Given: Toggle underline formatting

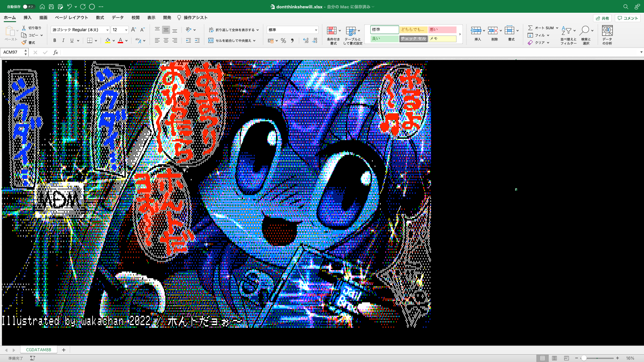Looking at the screenshot, I should tap(72, 41).
